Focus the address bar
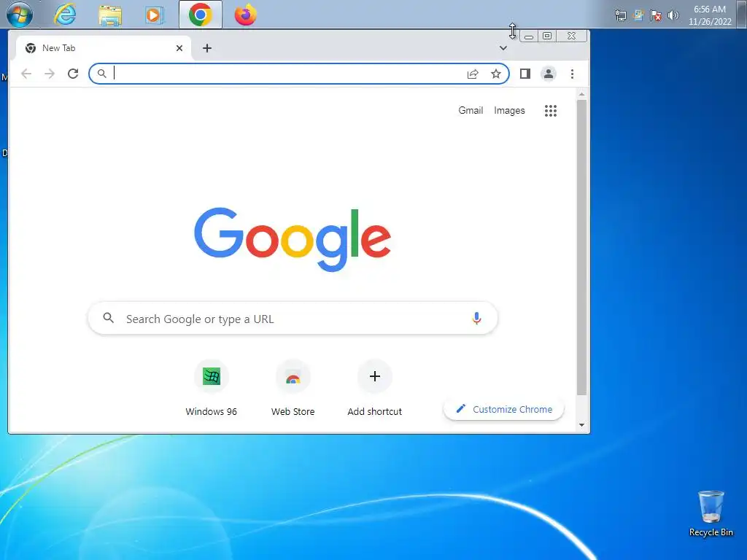This screenshot has height=560, width=747. (299, 74)
